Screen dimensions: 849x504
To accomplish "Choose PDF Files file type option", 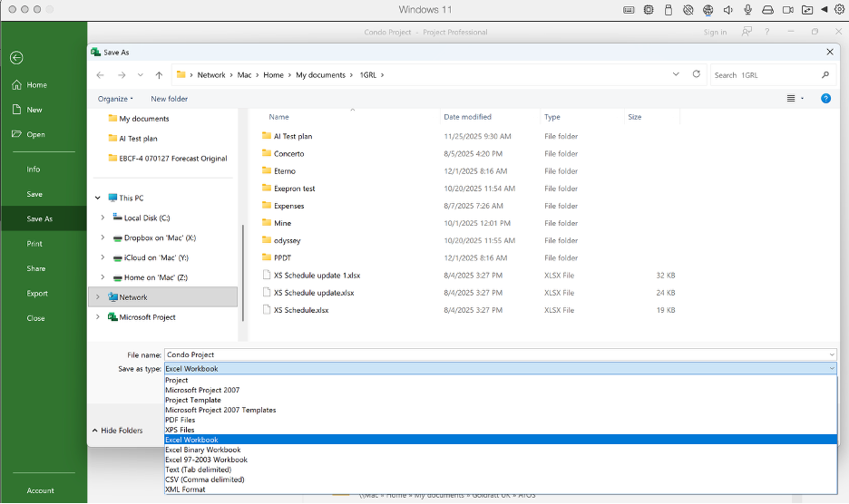I will click(501, 420).
